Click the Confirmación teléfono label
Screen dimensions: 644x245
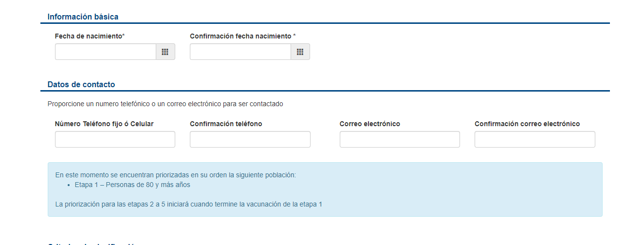(x=226, y=124)
